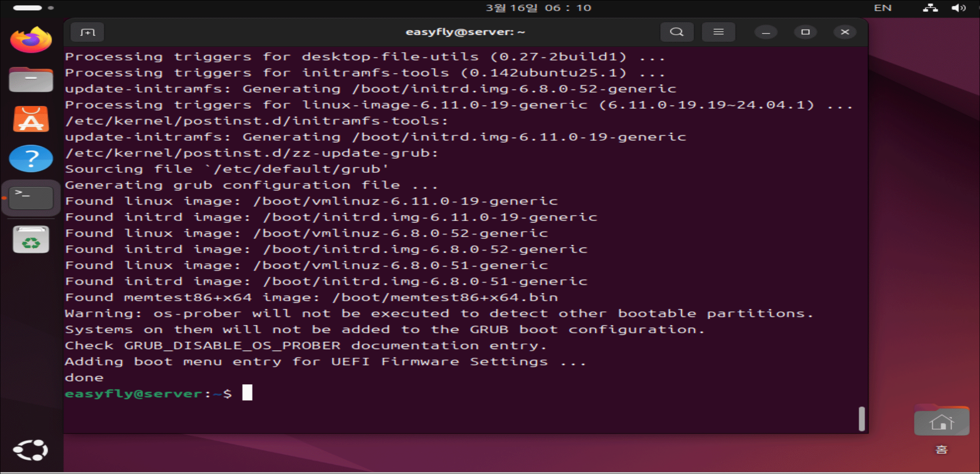Open Ubuntu App Center icon
980x474 pixels.
point(31,119)
